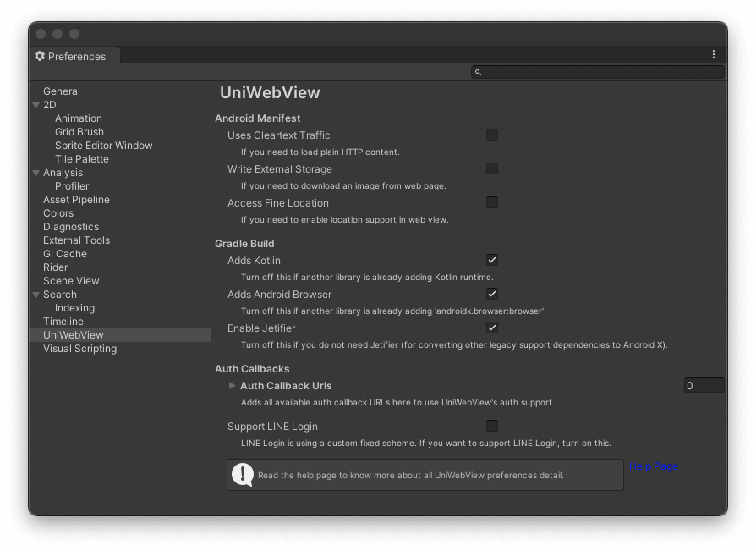This screenshot has width=756, height=551.
Task: Click the Auth Callback Urls label
Action: point(286,385)
